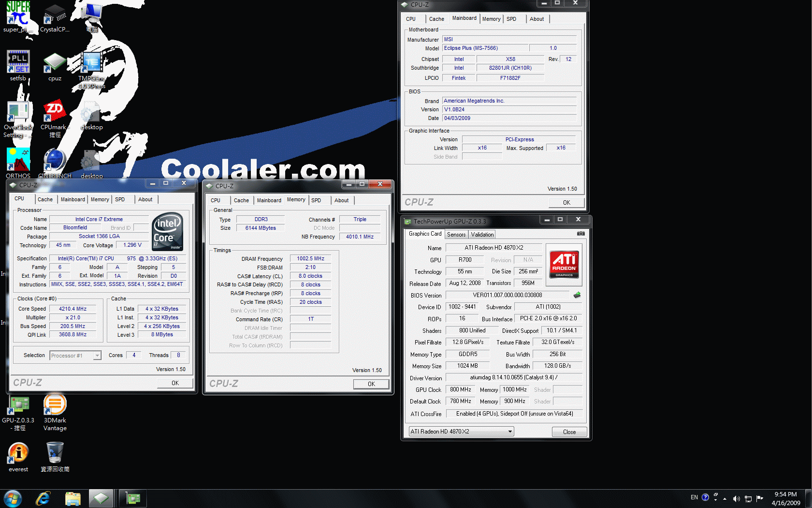812x508 pixels.
Task: Click OK in CPU-Z Memory window
Action: click(x=371, y=384)
